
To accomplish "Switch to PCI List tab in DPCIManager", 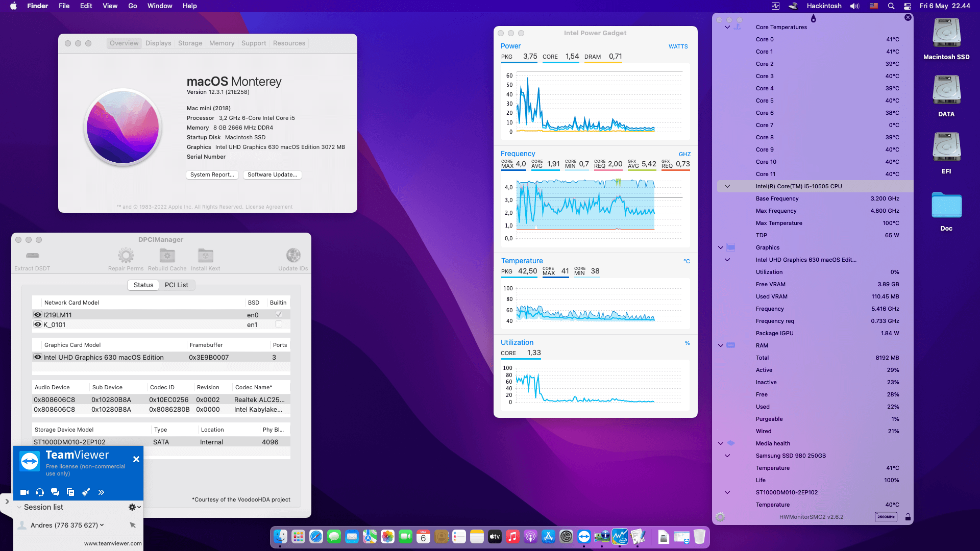I will click(177, 285).
